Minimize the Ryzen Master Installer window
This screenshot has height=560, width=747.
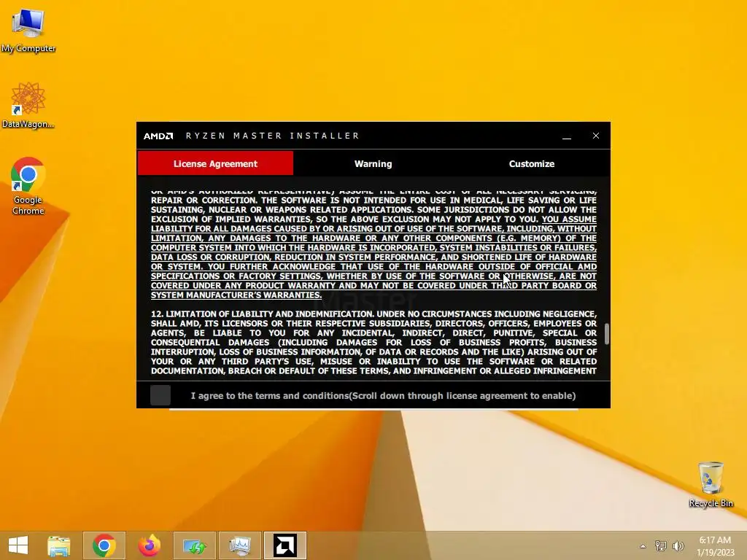pos(566,136)
